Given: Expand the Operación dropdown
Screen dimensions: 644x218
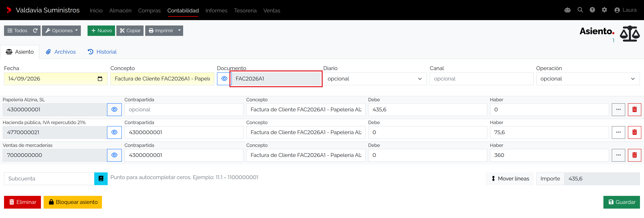Looking at the screenshot, I should (x=588, y=79).
